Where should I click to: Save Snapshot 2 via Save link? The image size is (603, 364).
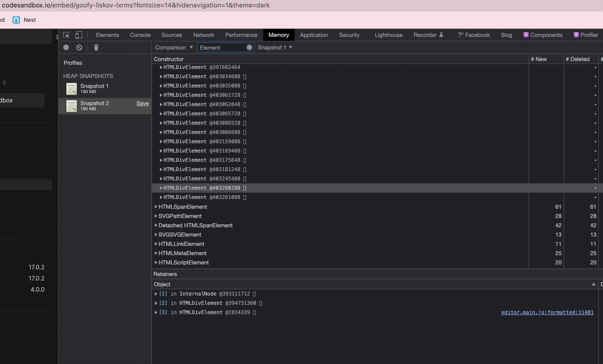point(142,103)
